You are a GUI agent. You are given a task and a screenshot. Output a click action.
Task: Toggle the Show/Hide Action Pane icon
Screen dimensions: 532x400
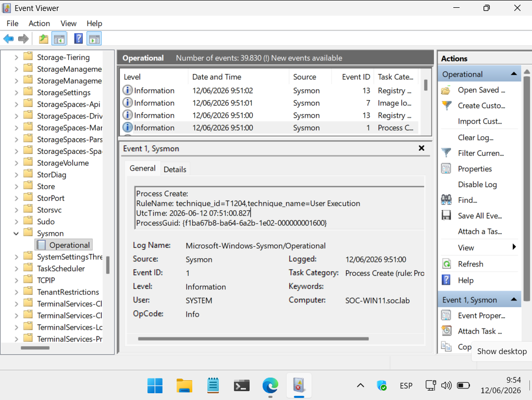[94, 39]
